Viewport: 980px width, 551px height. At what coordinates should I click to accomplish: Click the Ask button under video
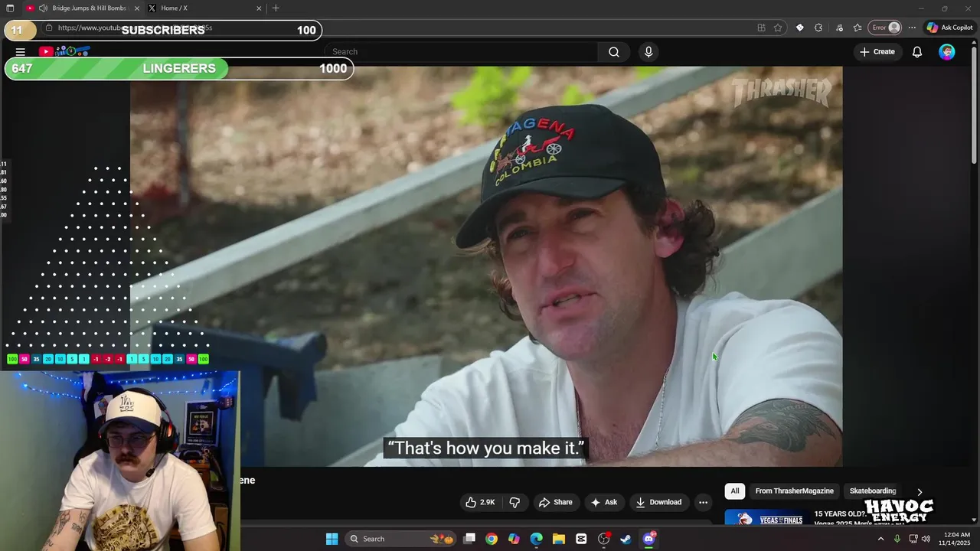pos(603,502)
